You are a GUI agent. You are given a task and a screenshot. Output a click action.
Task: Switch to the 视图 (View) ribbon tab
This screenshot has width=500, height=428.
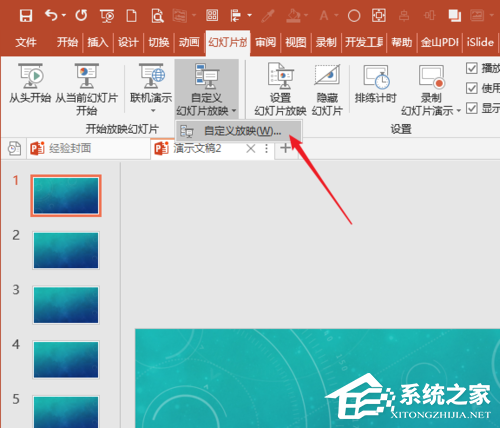point(296,42)
